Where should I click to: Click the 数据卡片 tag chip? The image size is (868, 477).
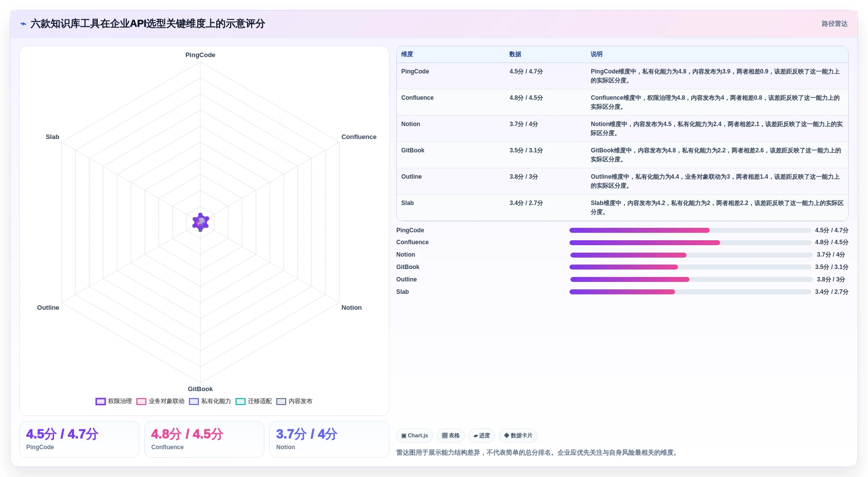click(x=518, y=435)
